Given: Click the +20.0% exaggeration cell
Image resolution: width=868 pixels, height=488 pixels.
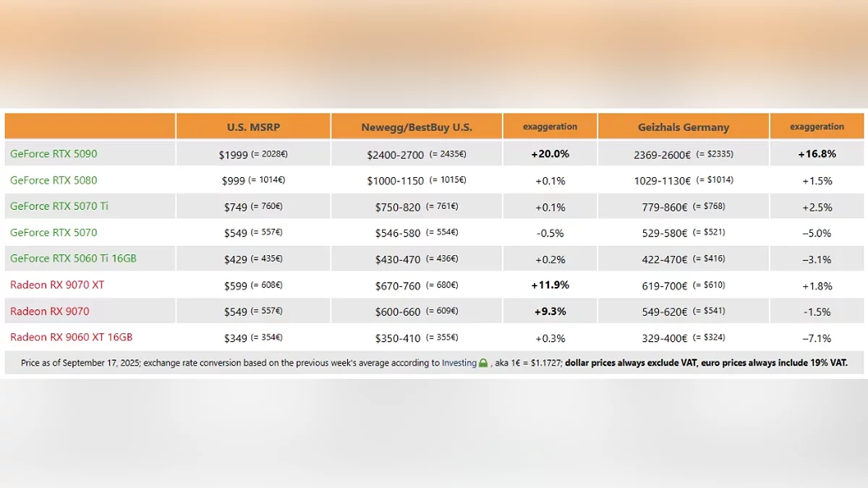Looking at the screenshot, I should pyautogui.click(x=550, y=154).
